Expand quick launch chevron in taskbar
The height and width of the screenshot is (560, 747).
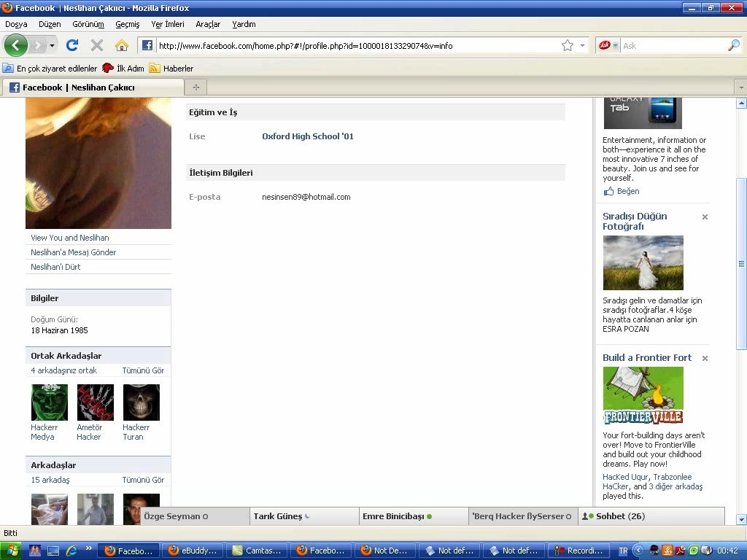pos(88,548)
